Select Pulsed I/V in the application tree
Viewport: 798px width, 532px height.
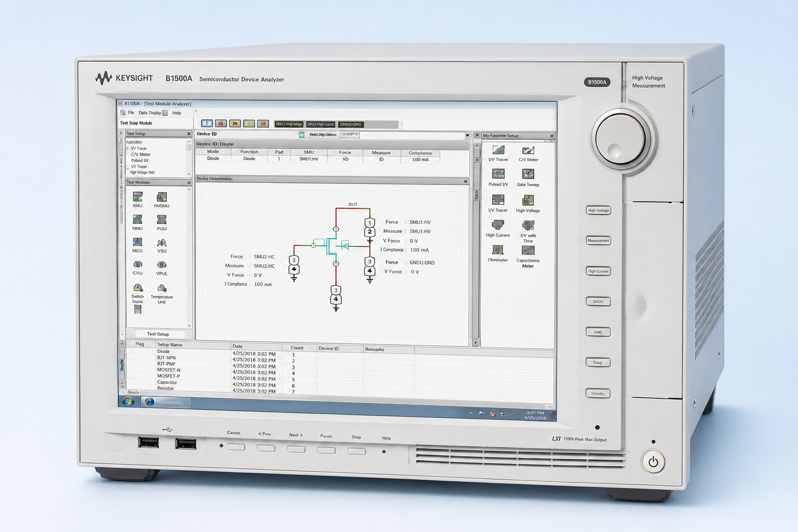coord(140,161)
